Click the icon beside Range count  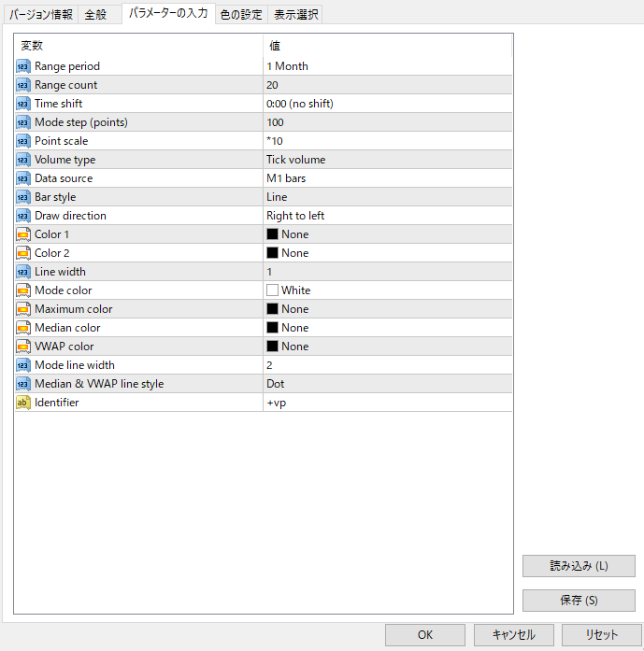tap(23, 85)
